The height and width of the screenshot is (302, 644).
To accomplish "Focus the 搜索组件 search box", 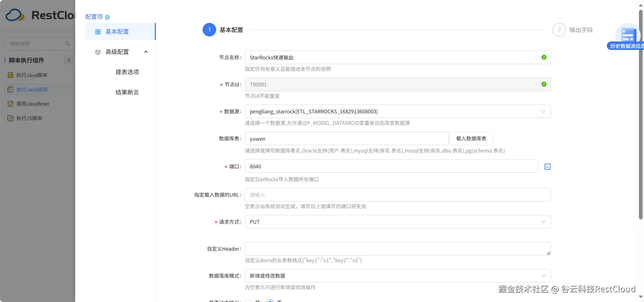I will click(x=40, y=44).
